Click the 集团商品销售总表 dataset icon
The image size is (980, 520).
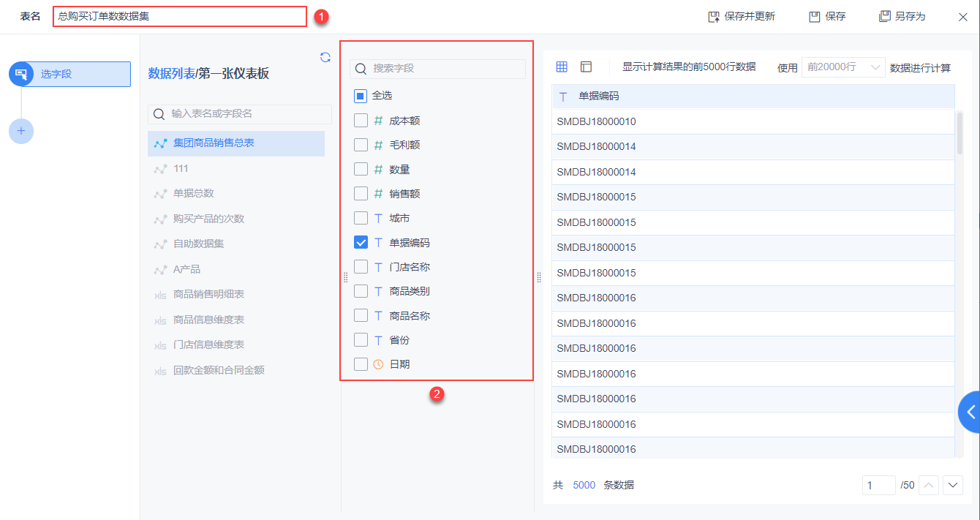(x=161, y=143)
